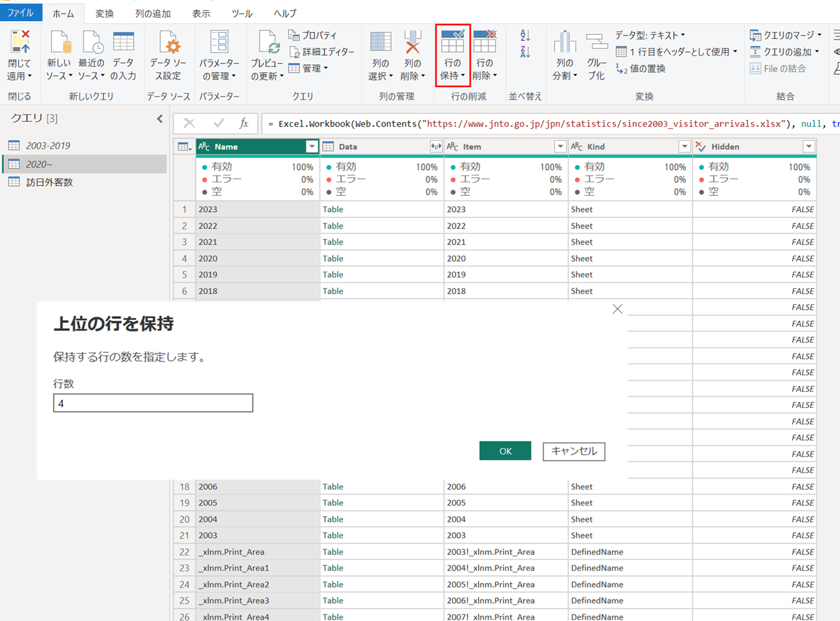
Task: Open the 管理 (Manage) dropdown
Action: 308,68
